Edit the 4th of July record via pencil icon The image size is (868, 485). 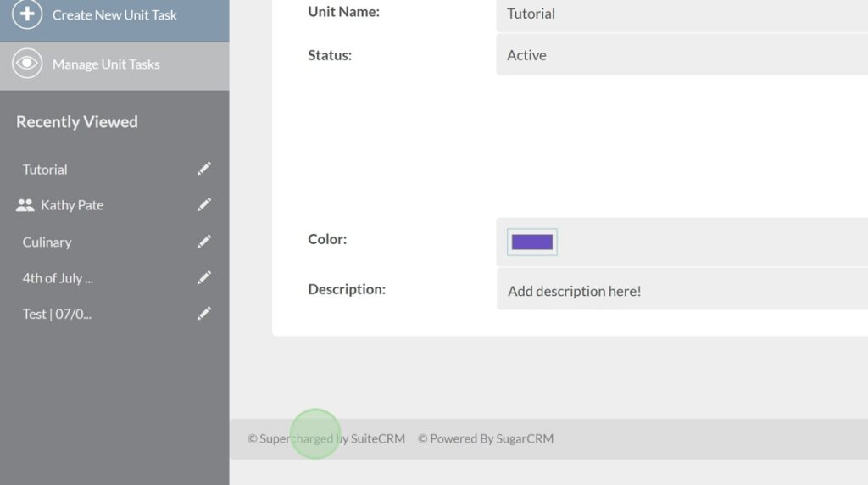click(x=204, y=278)
